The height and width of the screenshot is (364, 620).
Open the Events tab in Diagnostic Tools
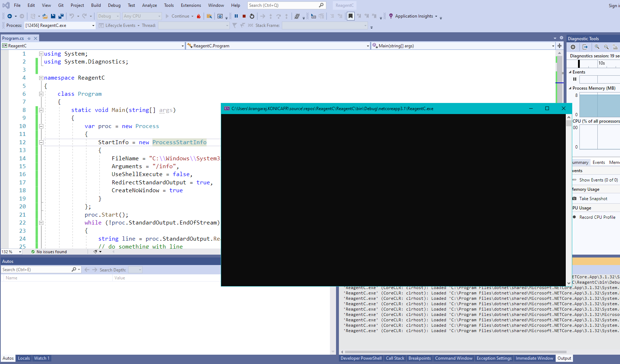point(598,162)
